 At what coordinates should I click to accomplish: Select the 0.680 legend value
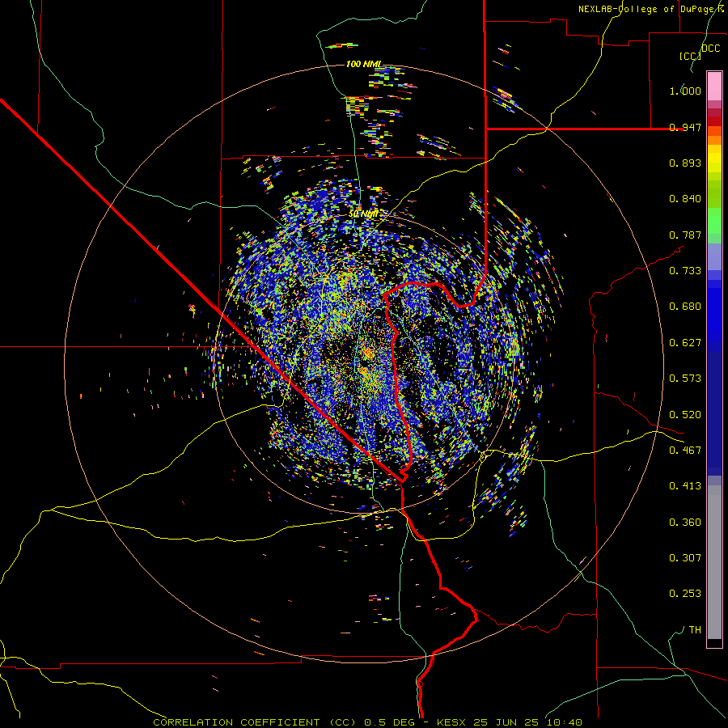click(685, 307)
